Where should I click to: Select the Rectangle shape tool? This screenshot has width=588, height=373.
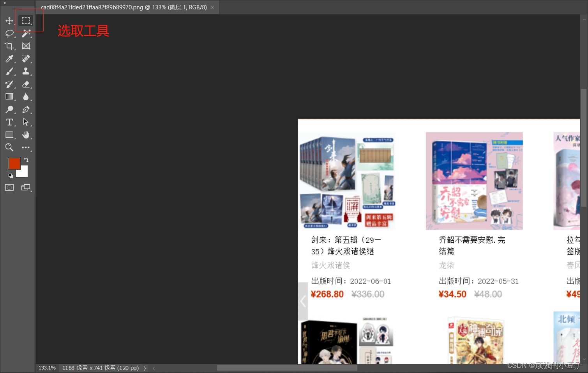[9, 135]
